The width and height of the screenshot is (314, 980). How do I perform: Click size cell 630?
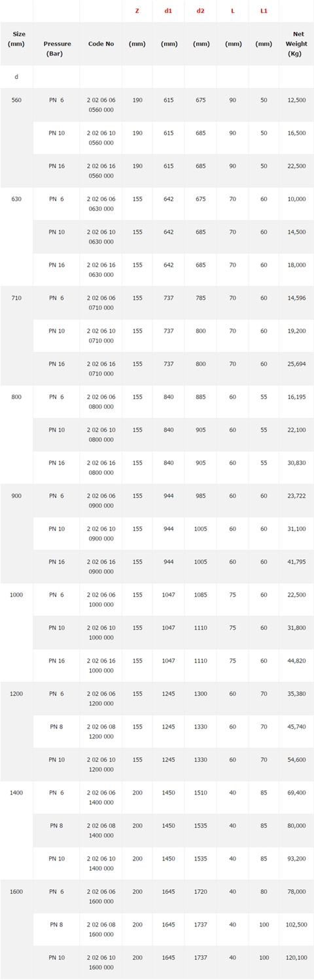16,199
